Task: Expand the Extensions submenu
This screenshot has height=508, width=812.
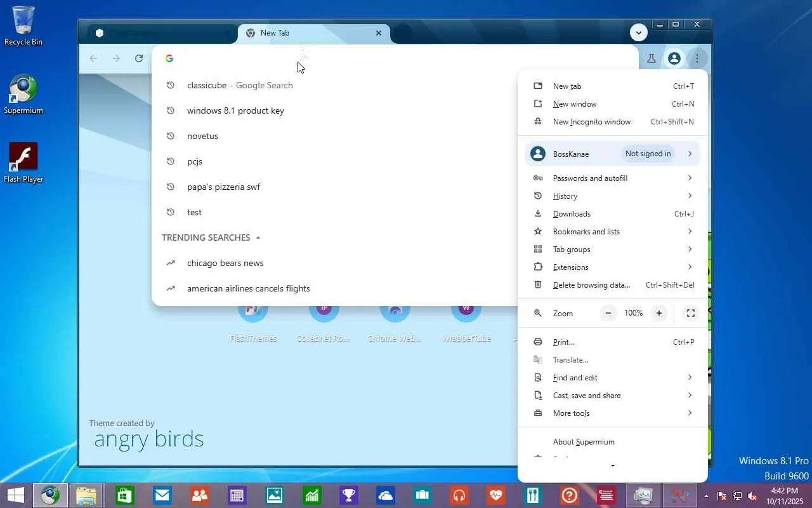Action: tap(613, 267)
